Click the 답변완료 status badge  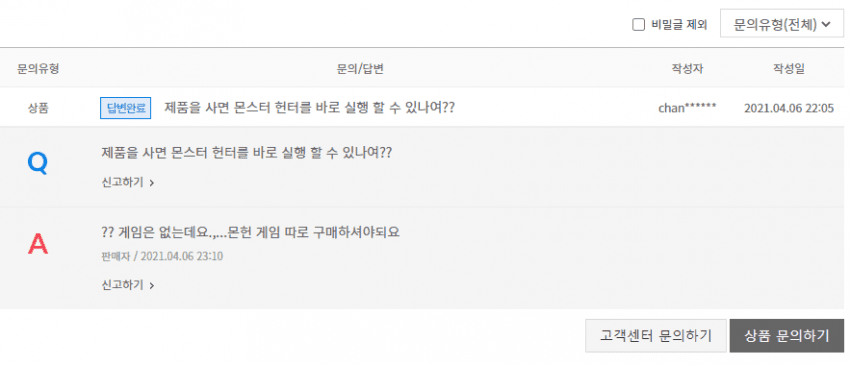[126, 108]
